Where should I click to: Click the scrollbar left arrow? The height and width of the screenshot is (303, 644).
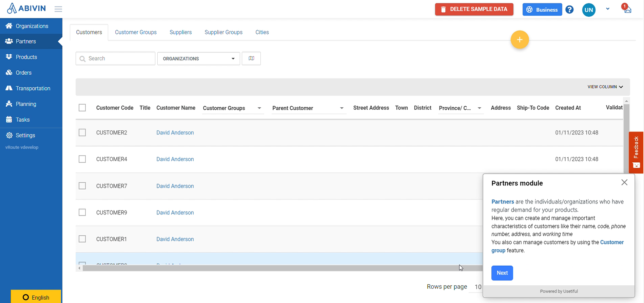pyautogui.click(x=79, y=268)
